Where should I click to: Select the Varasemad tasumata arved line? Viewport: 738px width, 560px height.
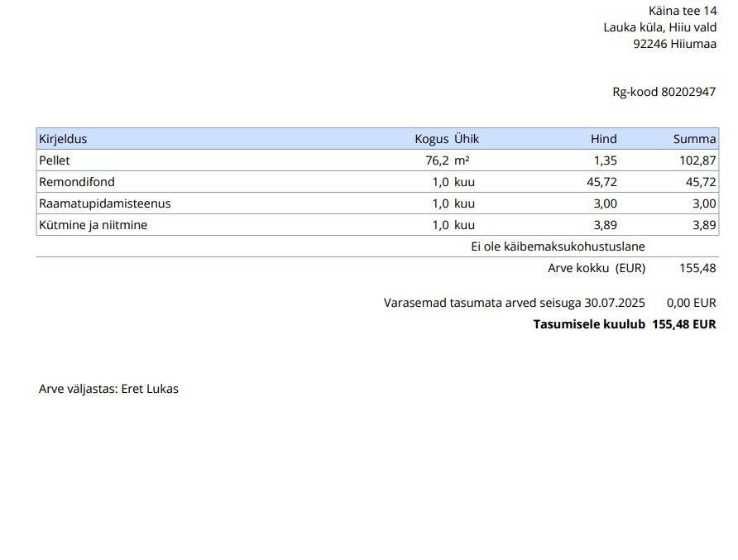pos(514,303)
